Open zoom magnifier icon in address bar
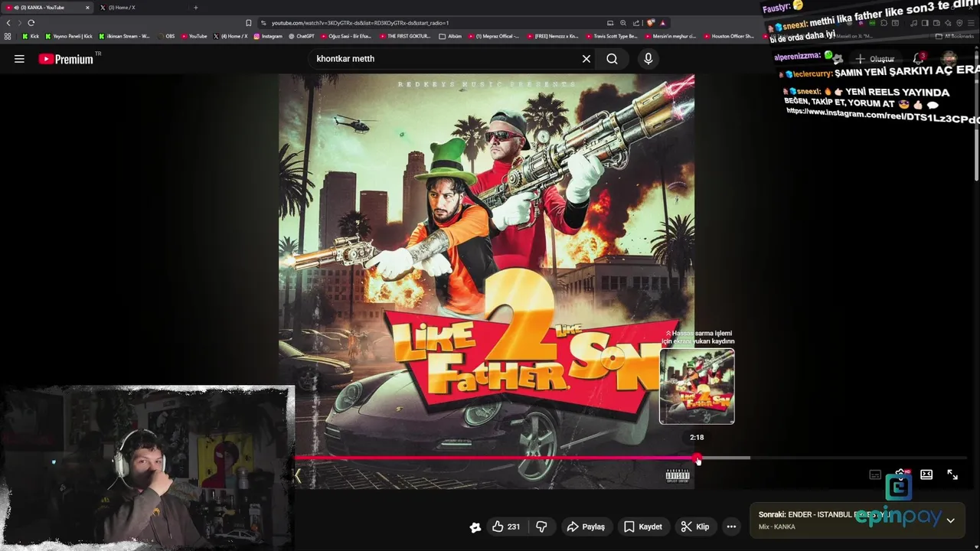 pos(623,23)
